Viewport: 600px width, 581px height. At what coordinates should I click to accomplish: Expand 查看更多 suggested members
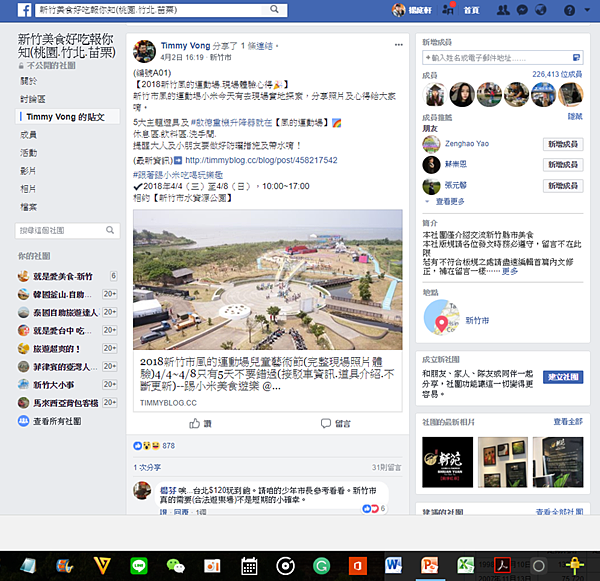pyautogui.click(x=450, y=201)
